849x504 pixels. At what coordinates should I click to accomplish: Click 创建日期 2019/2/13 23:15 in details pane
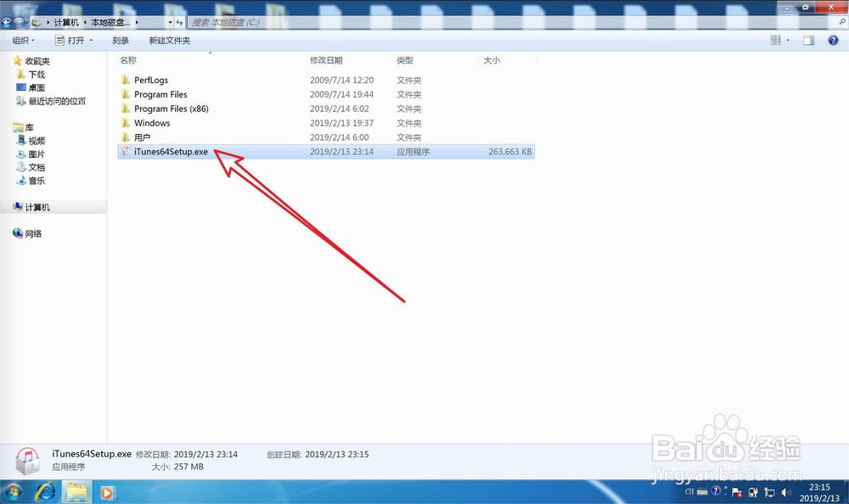(318, 454)
